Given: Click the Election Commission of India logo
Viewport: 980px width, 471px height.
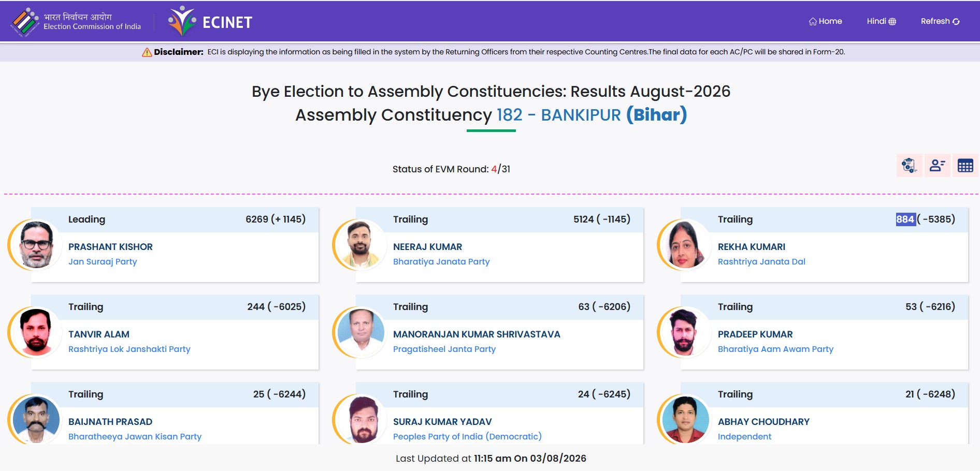Looking at the screenshot, I should point(77,22).
